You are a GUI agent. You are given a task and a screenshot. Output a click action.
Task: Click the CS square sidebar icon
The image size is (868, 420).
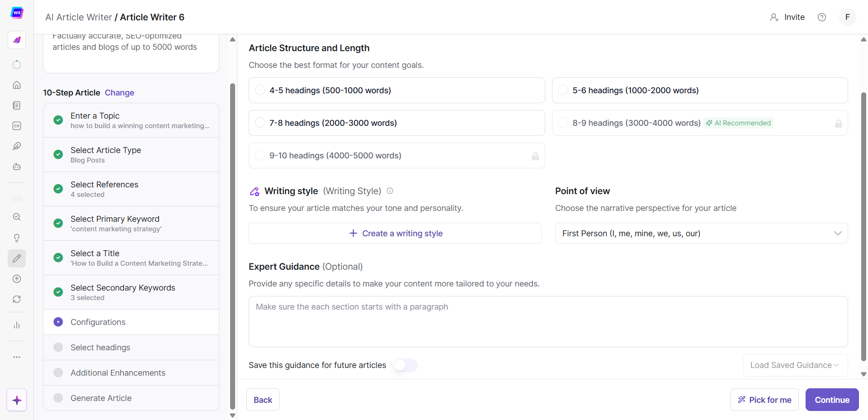click(x=17, y=126)
